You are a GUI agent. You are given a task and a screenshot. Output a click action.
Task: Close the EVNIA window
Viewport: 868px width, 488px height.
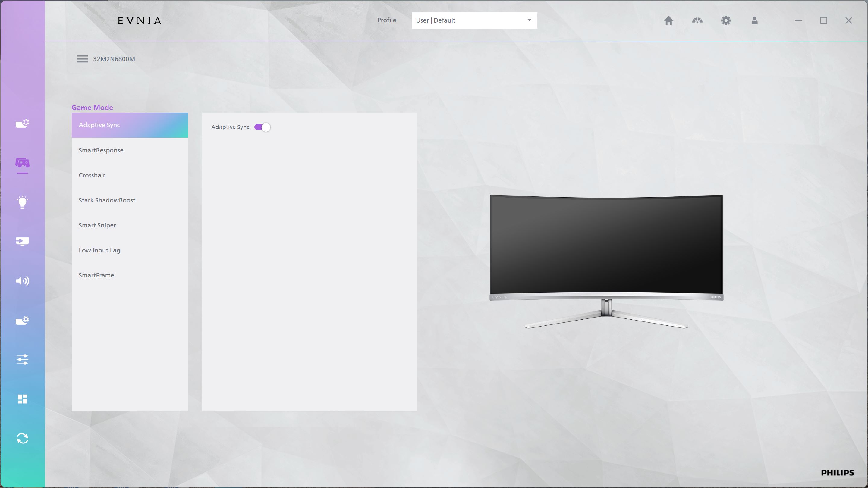point(848,20)
